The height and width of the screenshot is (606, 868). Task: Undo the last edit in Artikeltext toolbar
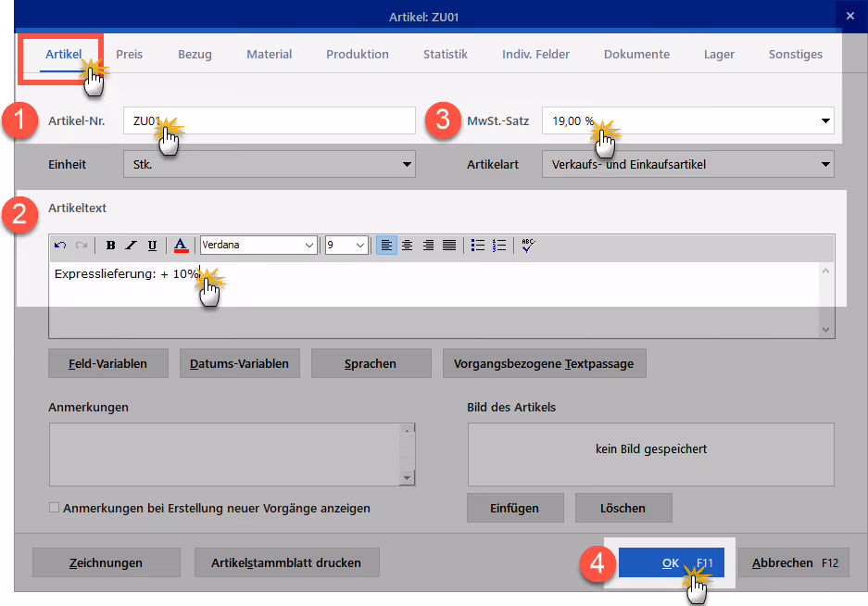pyautogui.click(x=60, y=245)
